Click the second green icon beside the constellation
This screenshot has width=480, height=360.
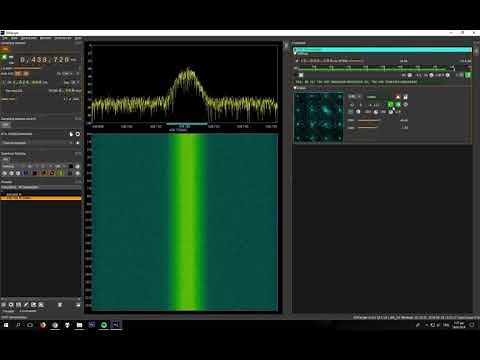[x=398, y=105]
